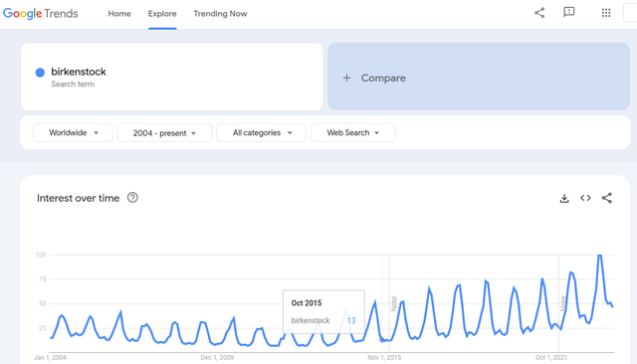This screenshot has height=364, width=637.
Task: Click the Interest over time heading
Action: click(78, 198)
